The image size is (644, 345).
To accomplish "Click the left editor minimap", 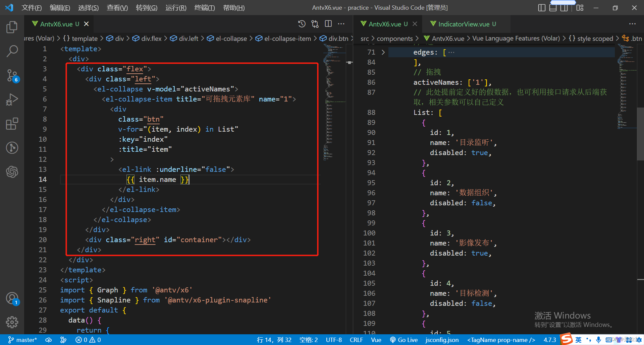I will 334,102.
